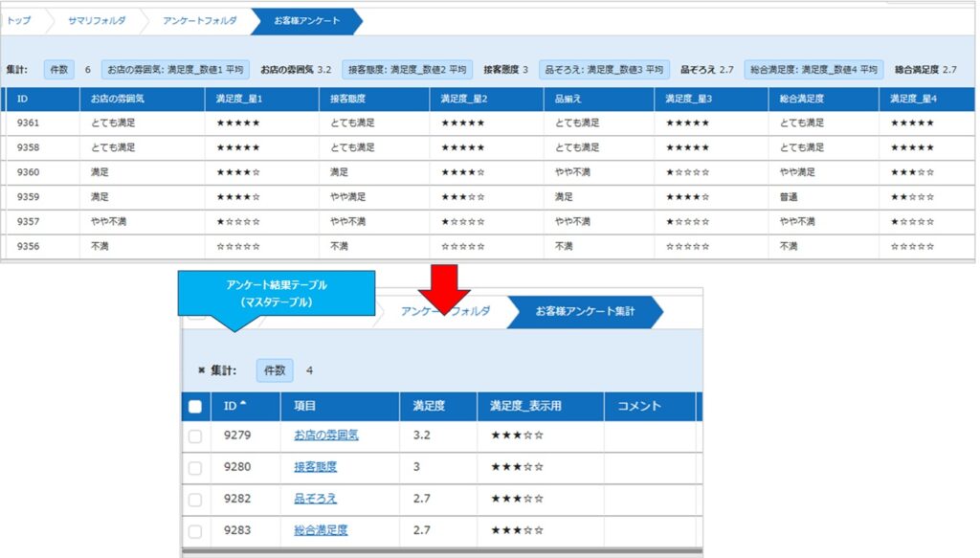Screen dimensions: 980x558
Task: Click the star rating for お店の雰囲気 row
Action: click(x=517, y=435)
